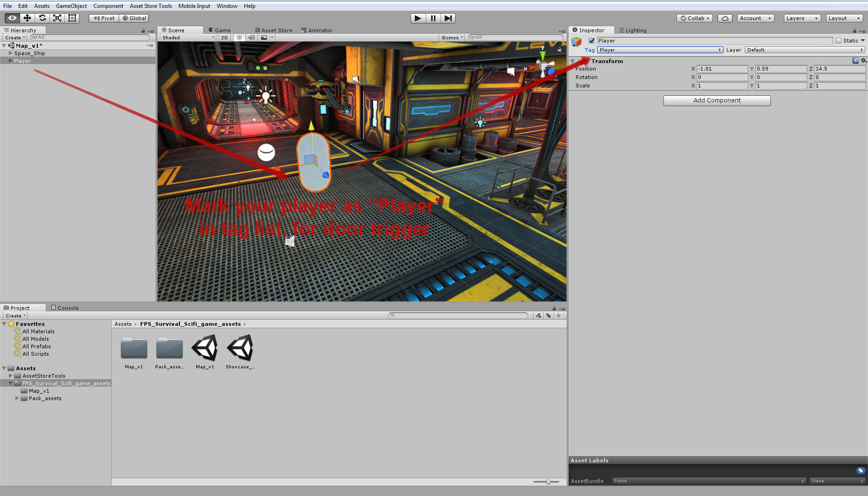Toggle scene lighting sun icon
The image size is (868, 496).
pyautogui.click(x=239, y=37)
